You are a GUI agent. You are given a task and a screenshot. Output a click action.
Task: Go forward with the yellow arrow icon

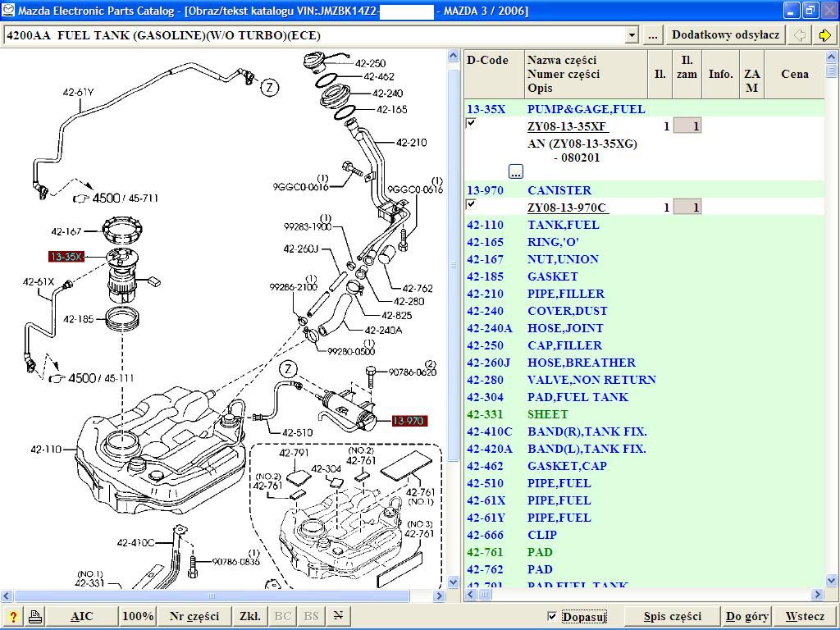click(x=825, y=35)
